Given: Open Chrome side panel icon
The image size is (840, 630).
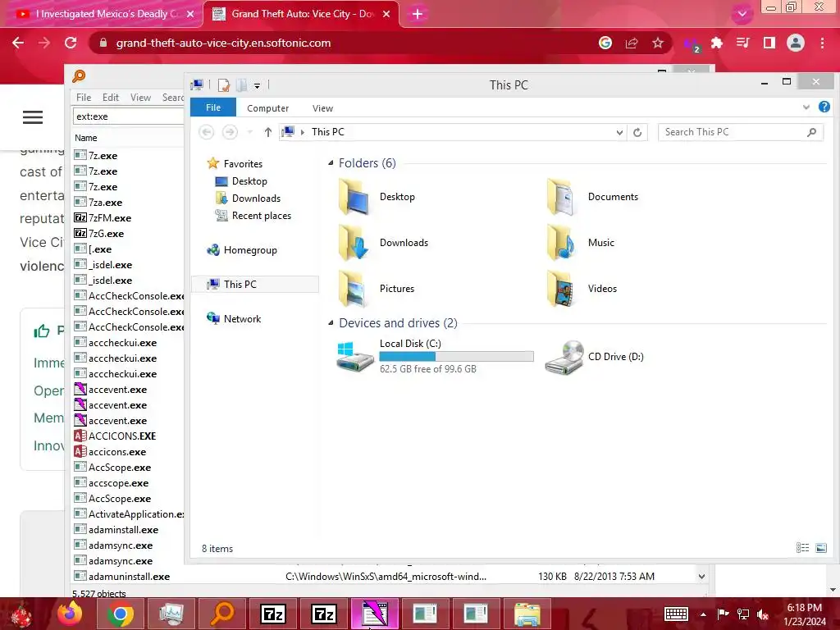Looking at the screenshot, I should [x=769, y=43].
